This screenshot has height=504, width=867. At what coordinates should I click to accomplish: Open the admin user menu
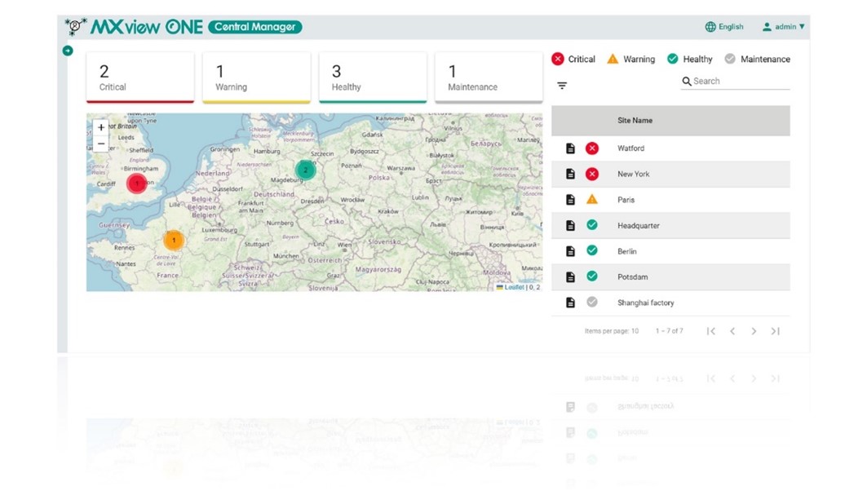tap(784, 27)
